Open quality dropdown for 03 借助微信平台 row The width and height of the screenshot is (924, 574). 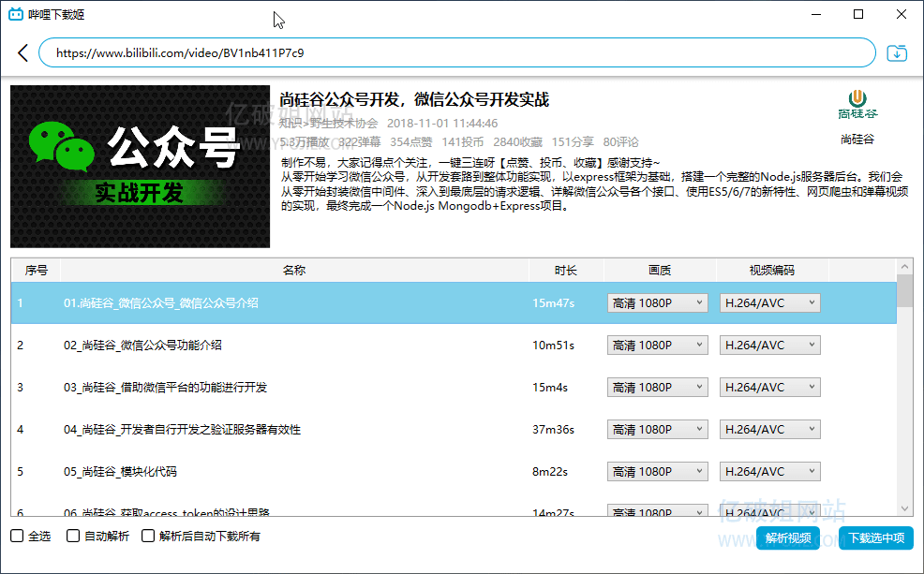point(658,388)
